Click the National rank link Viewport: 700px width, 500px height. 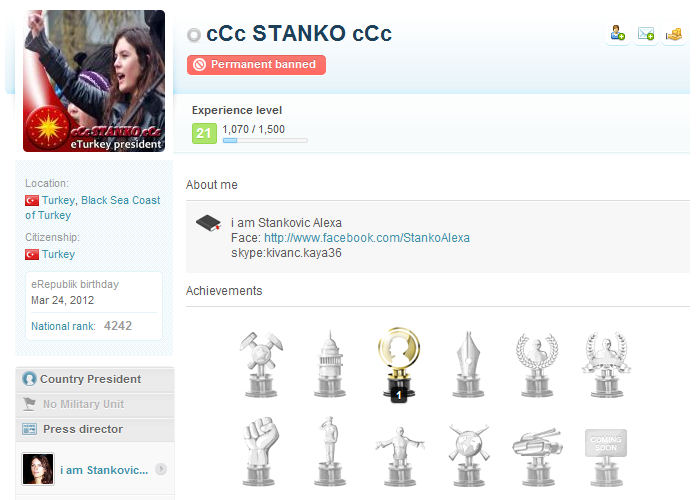pos(63,326)
